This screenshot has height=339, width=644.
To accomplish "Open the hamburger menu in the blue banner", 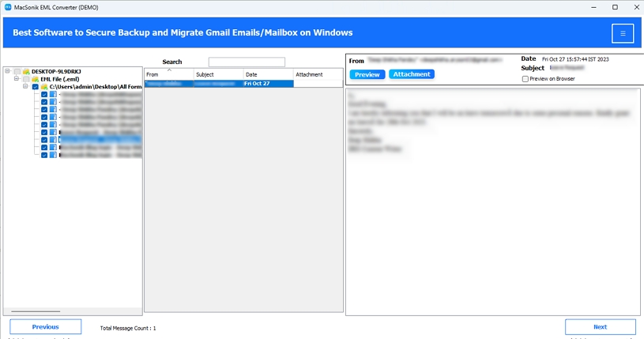I will coord(623,33).
